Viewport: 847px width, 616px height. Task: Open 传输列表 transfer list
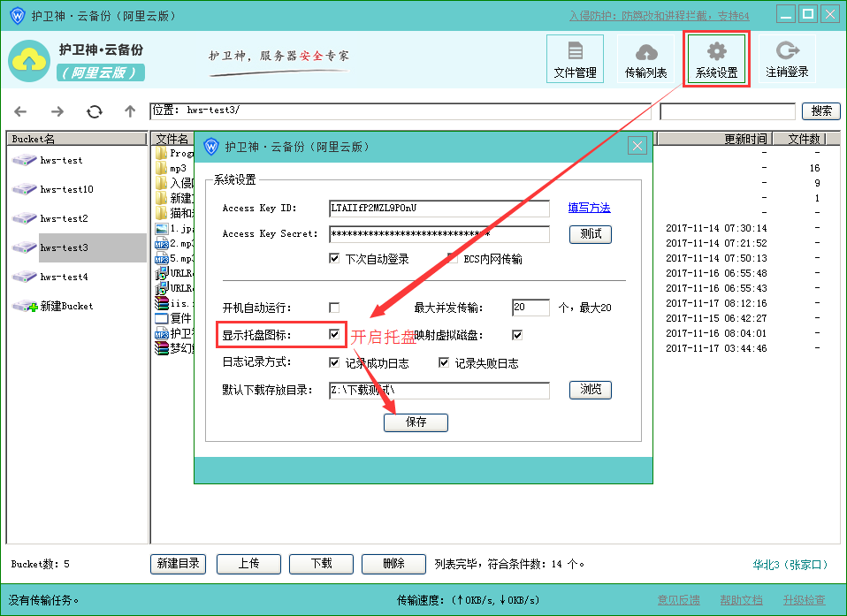[x=645, y=59]
